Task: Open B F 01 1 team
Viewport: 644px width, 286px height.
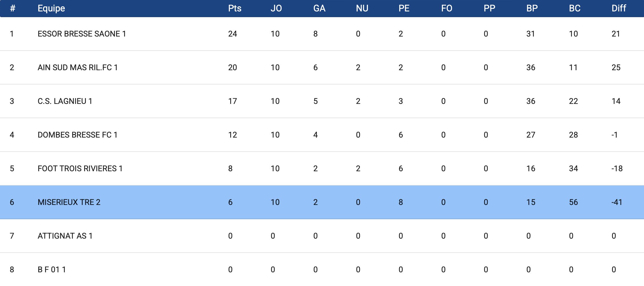Action: (52, 270)
